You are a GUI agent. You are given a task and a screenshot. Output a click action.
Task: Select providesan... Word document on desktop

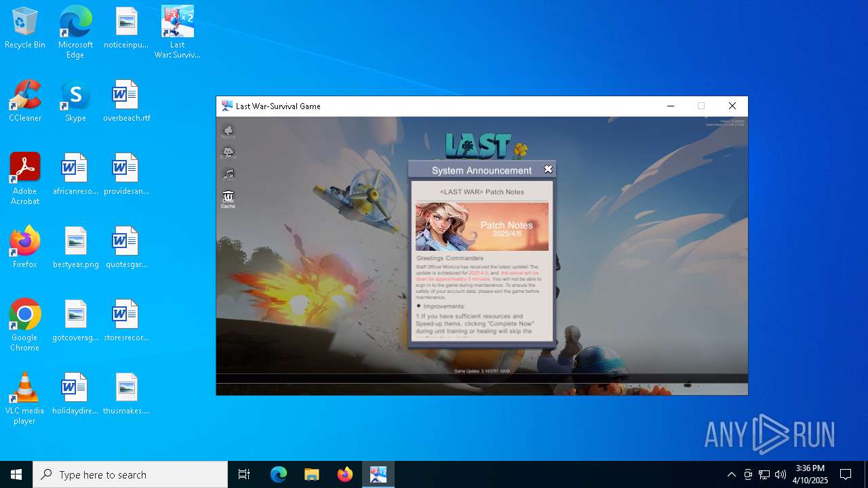tap(126, 174)
